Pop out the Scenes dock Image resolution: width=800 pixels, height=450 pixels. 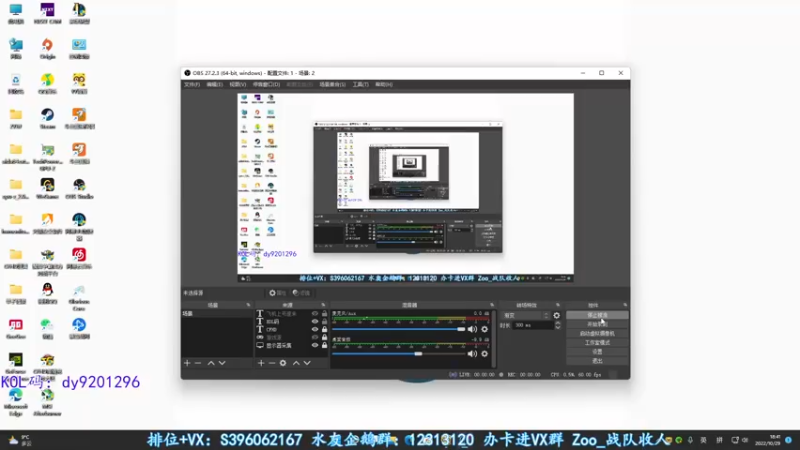click(248, 305)
